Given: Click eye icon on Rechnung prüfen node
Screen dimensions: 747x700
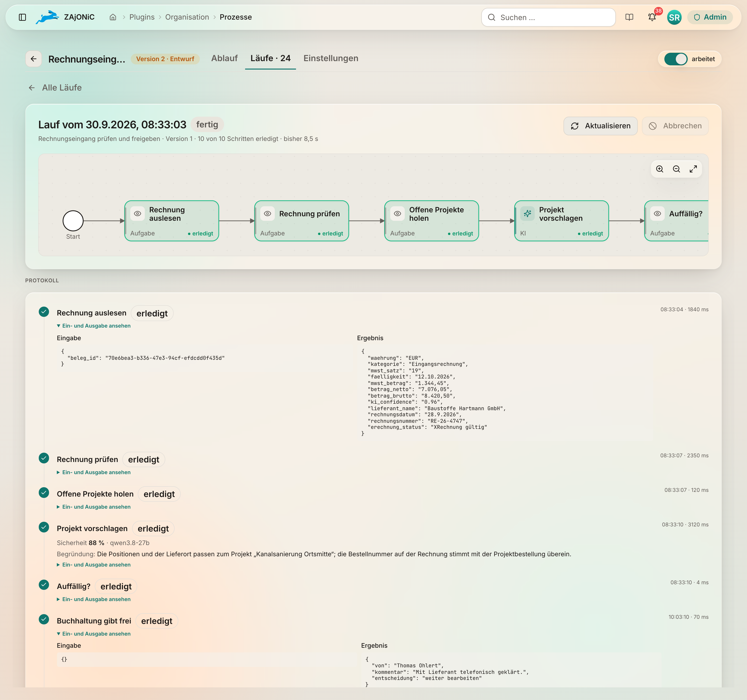Looking at the screenshot, I should pyautogui.click(x=268, y=214).
